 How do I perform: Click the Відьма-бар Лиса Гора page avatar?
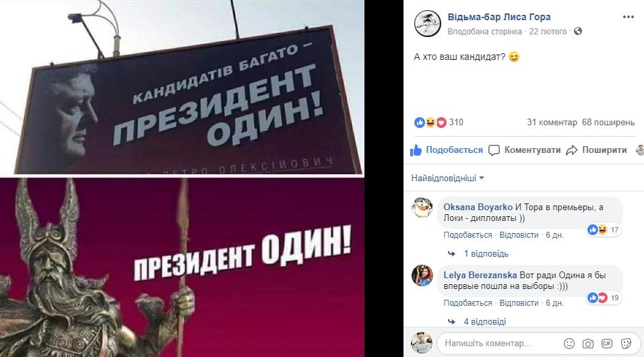[x=427, y=24]
